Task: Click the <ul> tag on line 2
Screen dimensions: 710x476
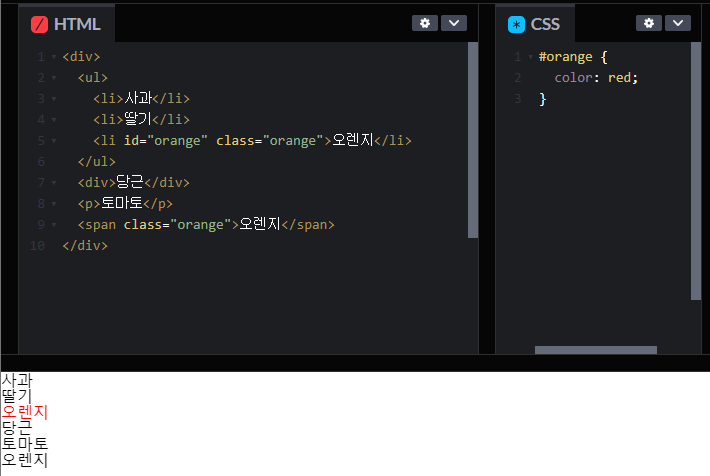Action: (x=93, y=77)
